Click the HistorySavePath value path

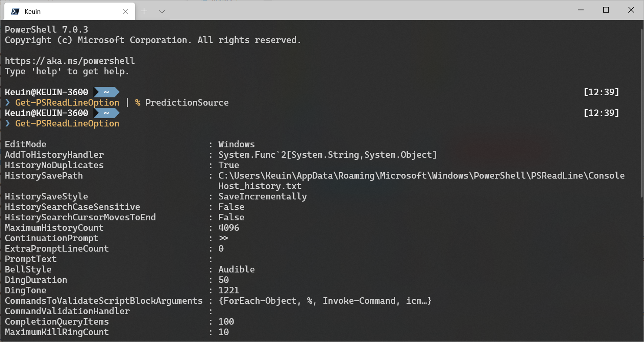421,175
